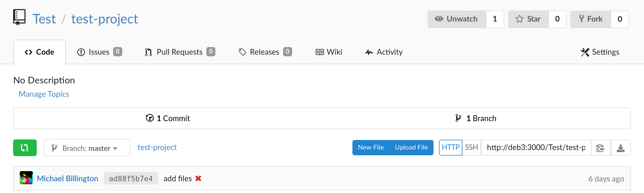Viewport: 644px width, 193px height.
Task: Open the Settings tab with tools icon
Action: tap(600, 52)
